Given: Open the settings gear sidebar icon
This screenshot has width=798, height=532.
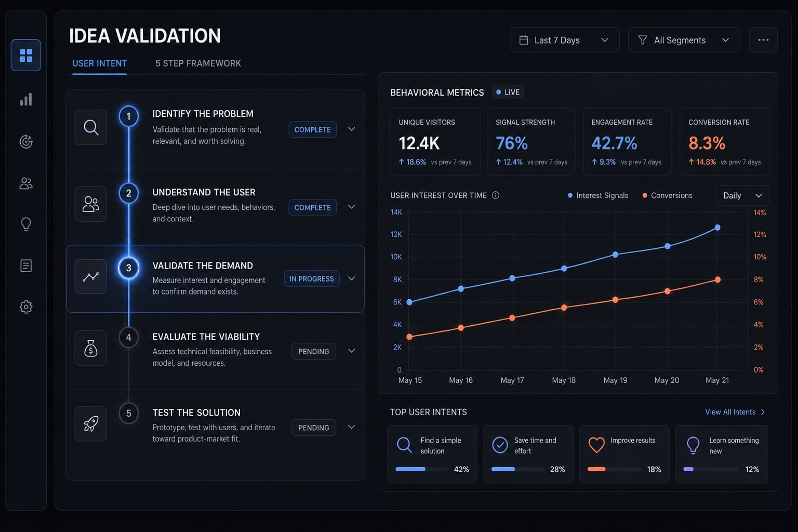Looking at the screenshot, I should pyautogui.click(x=26, y=307).
